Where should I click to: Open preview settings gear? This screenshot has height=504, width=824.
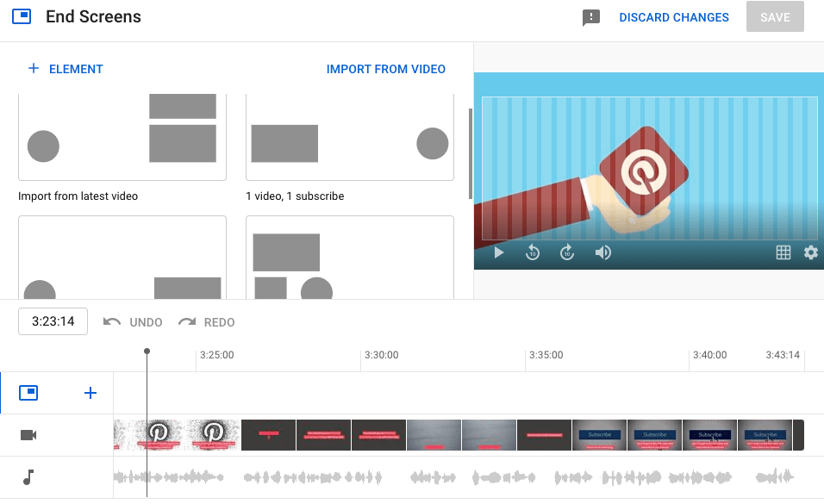(x=811, y=252)
